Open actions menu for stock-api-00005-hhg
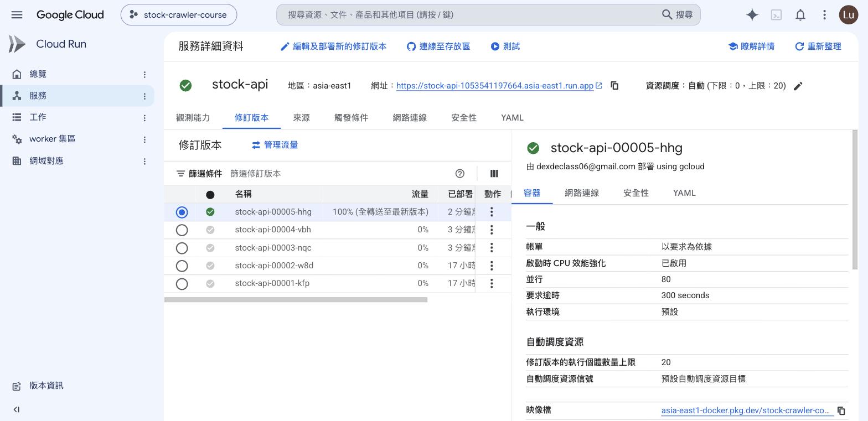 pyautogui.click(x=492, y=212)
